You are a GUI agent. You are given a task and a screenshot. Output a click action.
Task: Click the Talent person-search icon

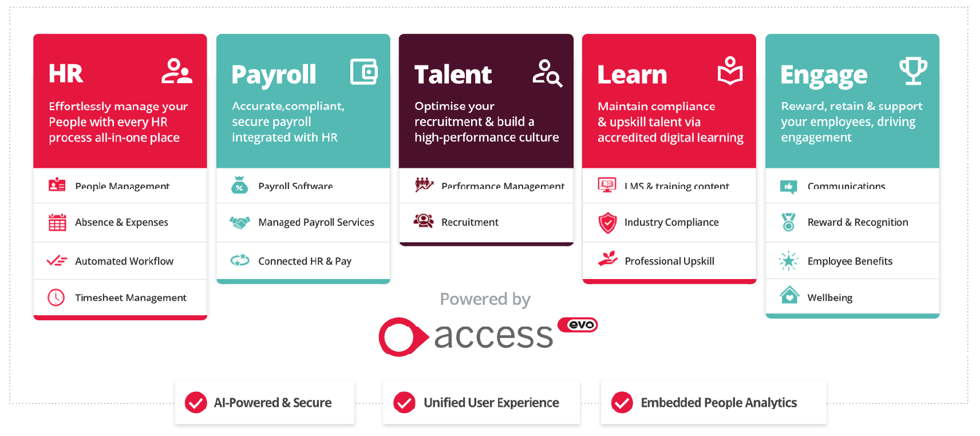point(547,73)
